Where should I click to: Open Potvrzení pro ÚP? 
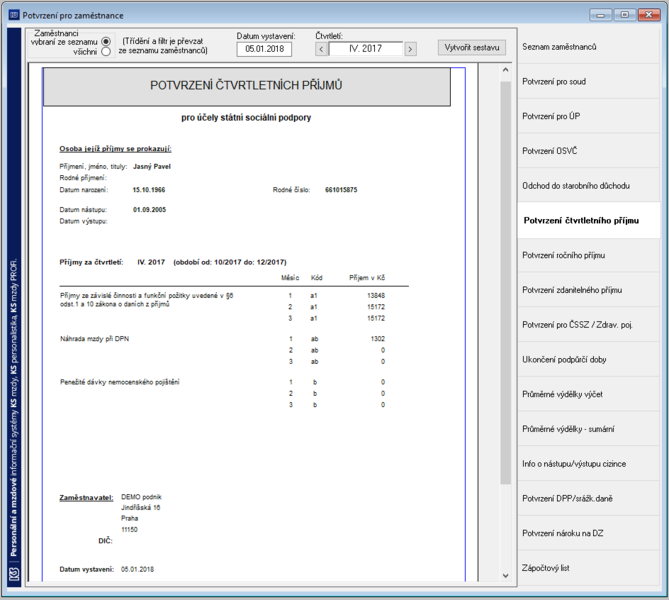point(589,116)
